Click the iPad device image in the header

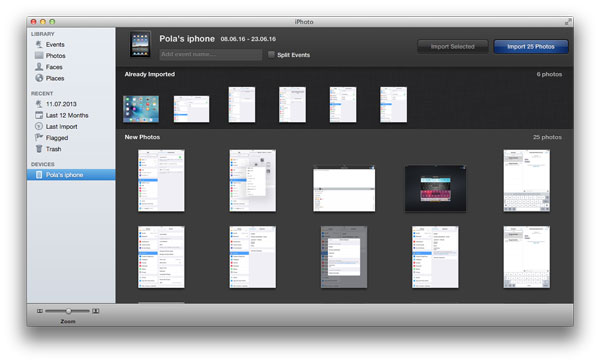(x=140, y=44)
